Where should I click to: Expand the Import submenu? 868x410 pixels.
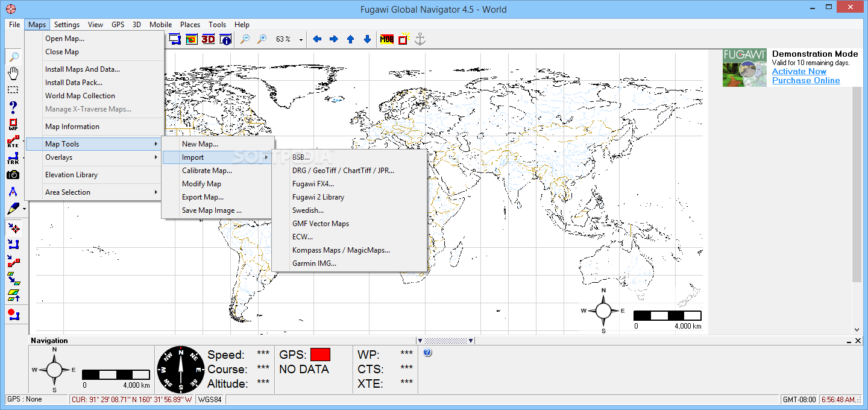tap(218, 157)
